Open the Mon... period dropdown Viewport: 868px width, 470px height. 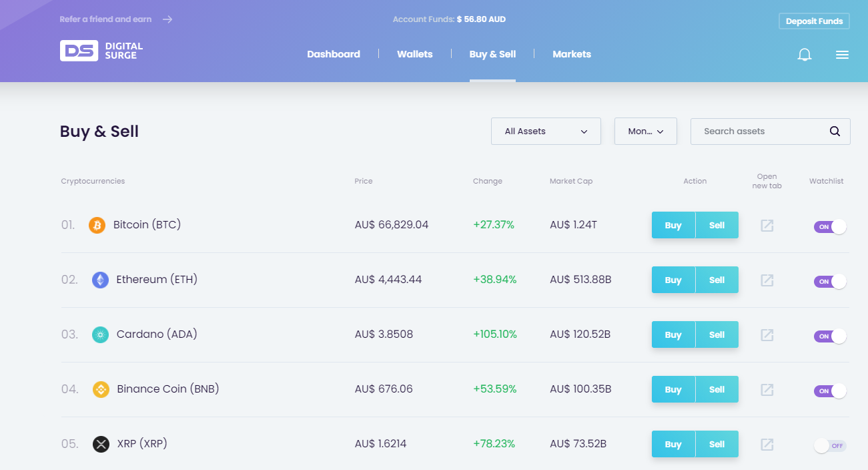[x=646, y=131]
